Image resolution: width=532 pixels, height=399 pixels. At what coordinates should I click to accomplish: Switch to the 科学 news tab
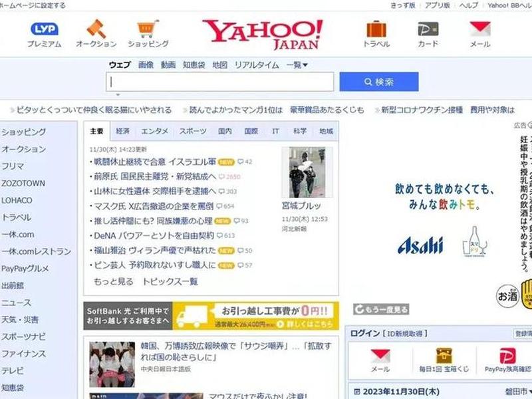coord(300,131)
